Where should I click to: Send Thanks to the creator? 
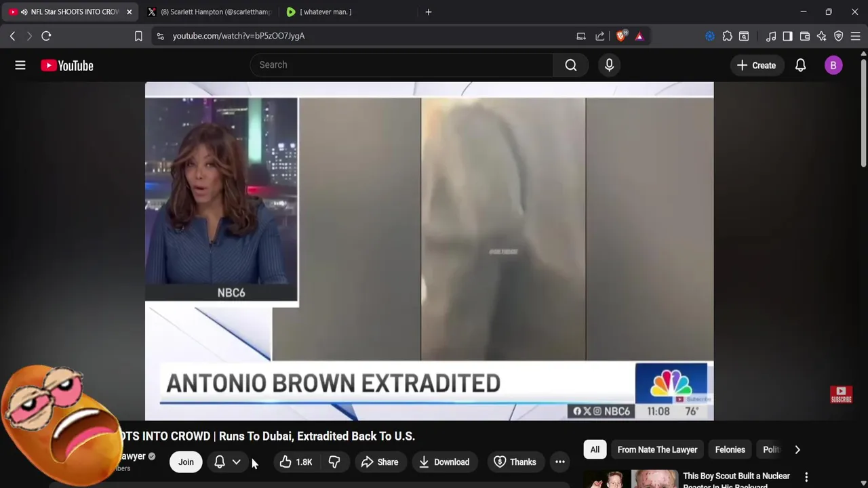coord(515,462)
